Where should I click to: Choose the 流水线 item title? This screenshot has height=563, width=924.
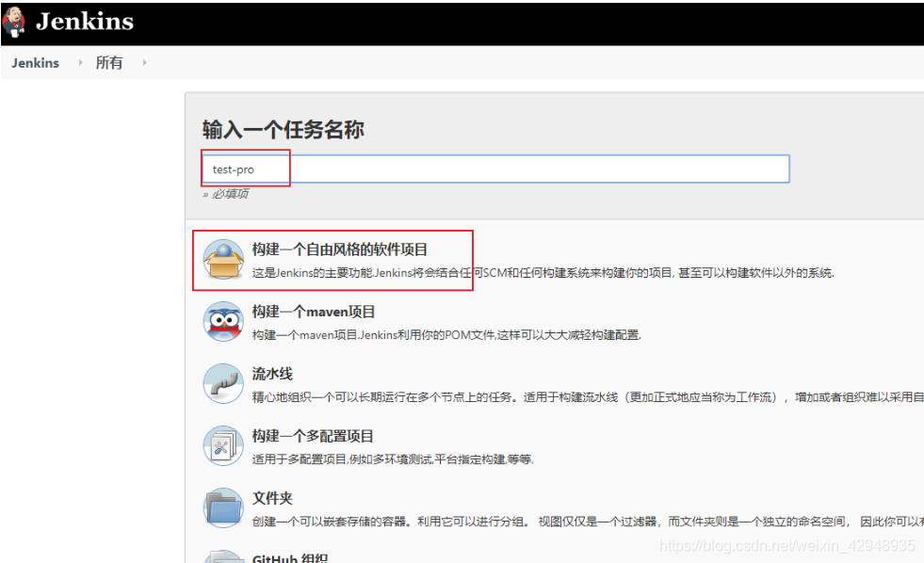coord(272,374)
